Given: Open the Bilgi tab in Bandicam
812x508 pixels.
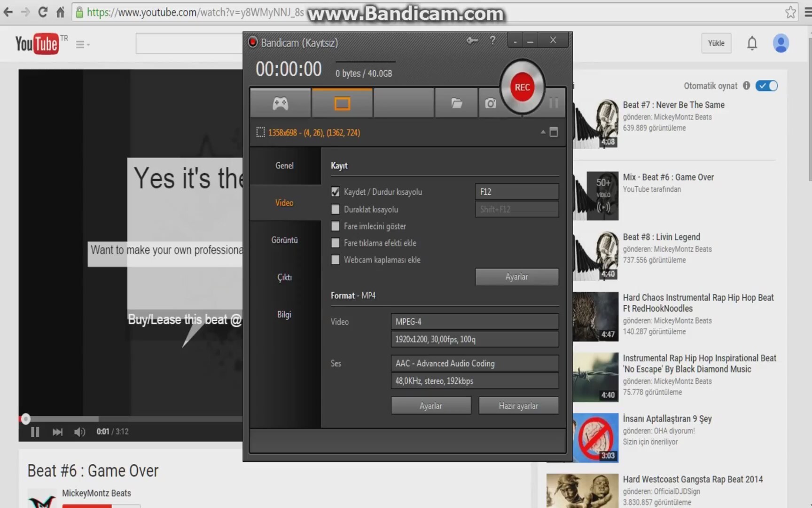Looking at the screenshot, I should click(x=285, y=314).
